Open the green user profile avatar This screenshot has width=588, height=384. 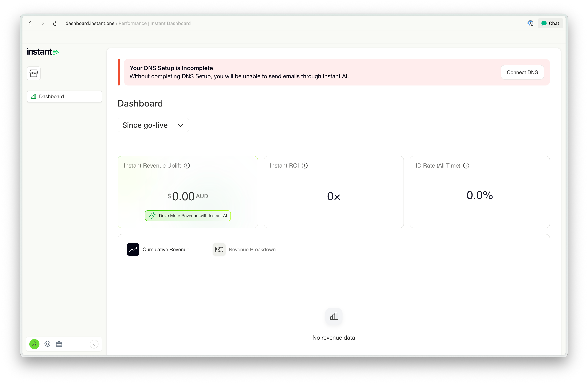point(34,344)
